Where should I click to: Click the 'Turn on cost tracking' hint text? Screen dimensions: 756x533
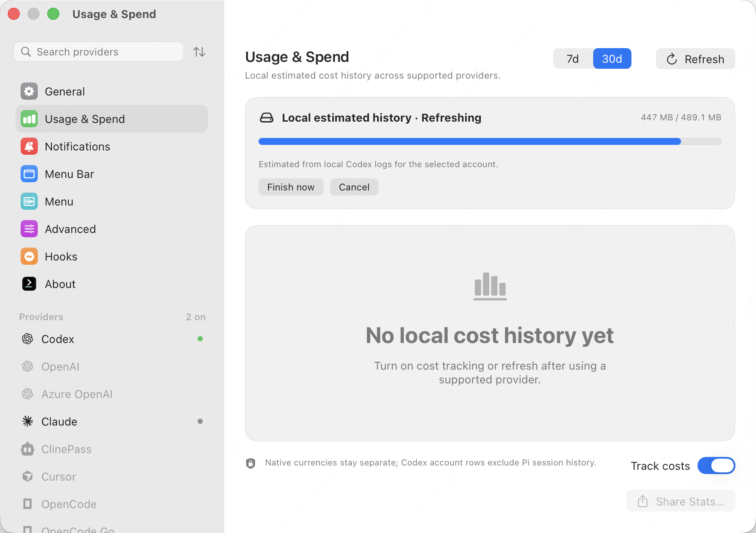[490, 373]
